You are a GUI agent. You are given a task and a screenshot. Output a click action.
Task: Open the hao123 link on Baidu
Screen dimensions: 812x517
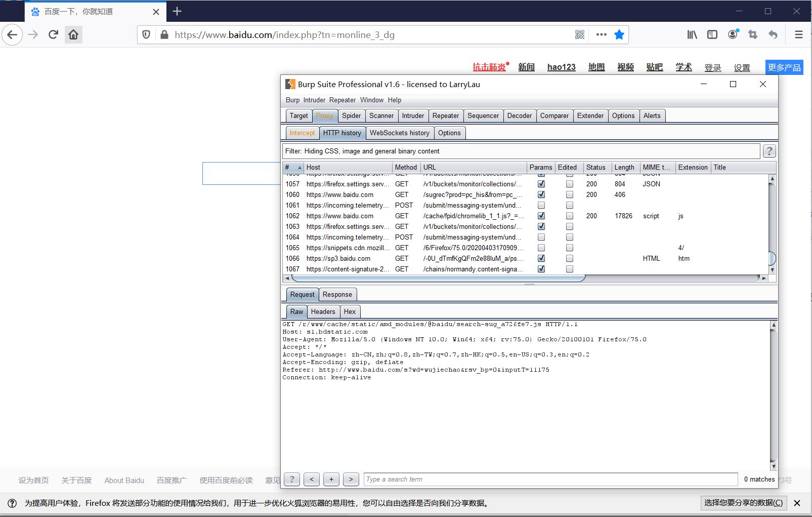pyautogui.click(x=562, y=67)
